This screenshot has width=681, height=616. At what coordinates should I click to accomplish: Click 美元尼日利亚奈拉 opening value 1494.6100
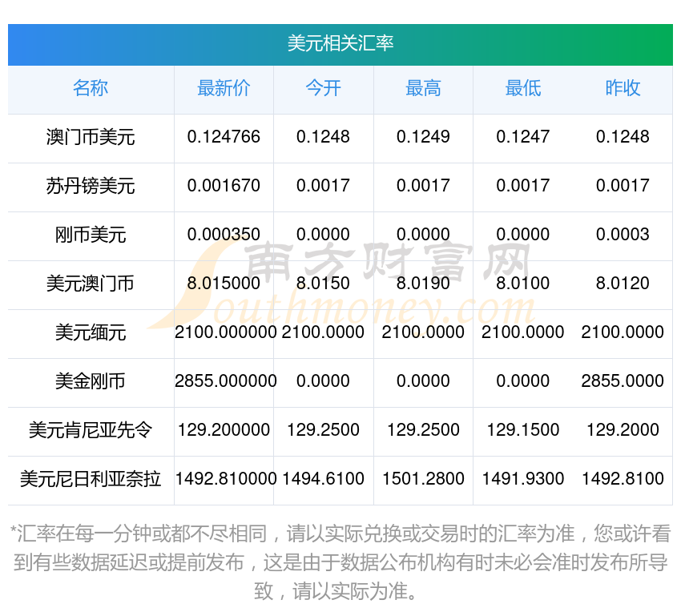(323, 478)
